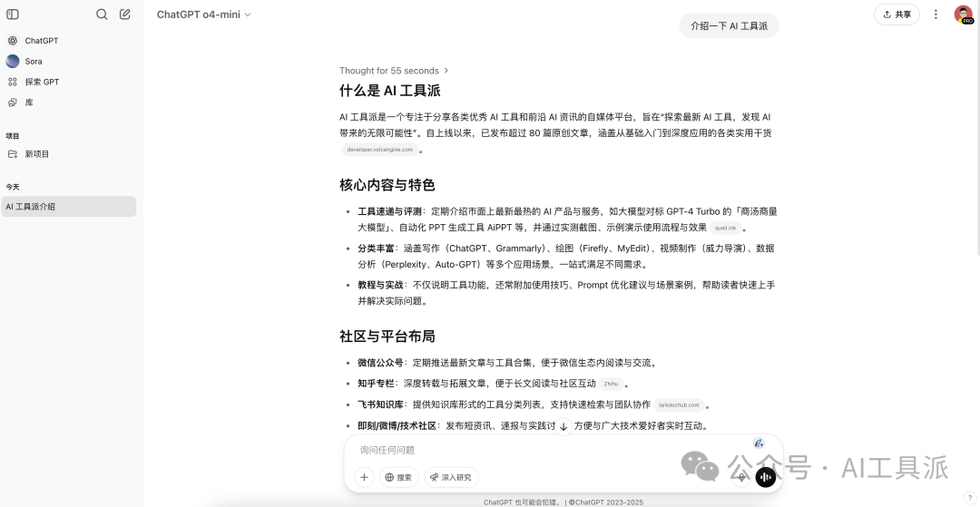980x507 pixels.
Task: Open quail.ink citation link
Action: tap(725, 228)
